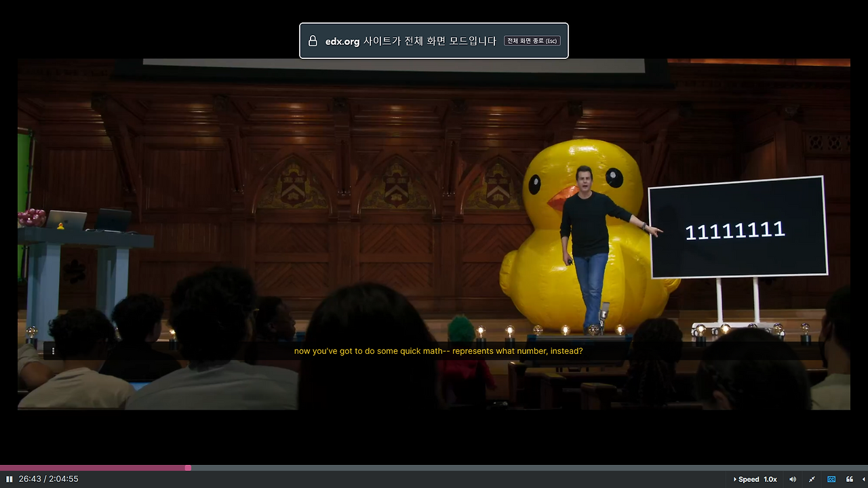Click the speed triangle arrow
The width and height of the screenshot is (868, 488).
click(x=735, y=479)
